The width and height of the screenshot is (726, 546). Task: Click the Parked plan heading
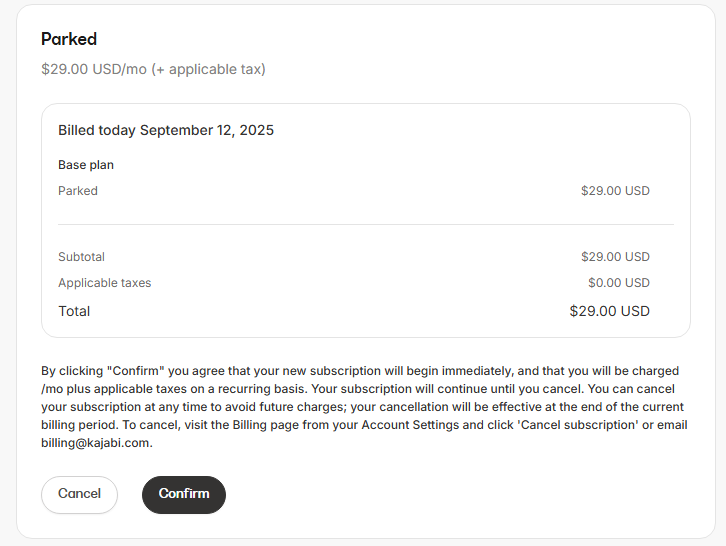(69, 39)
